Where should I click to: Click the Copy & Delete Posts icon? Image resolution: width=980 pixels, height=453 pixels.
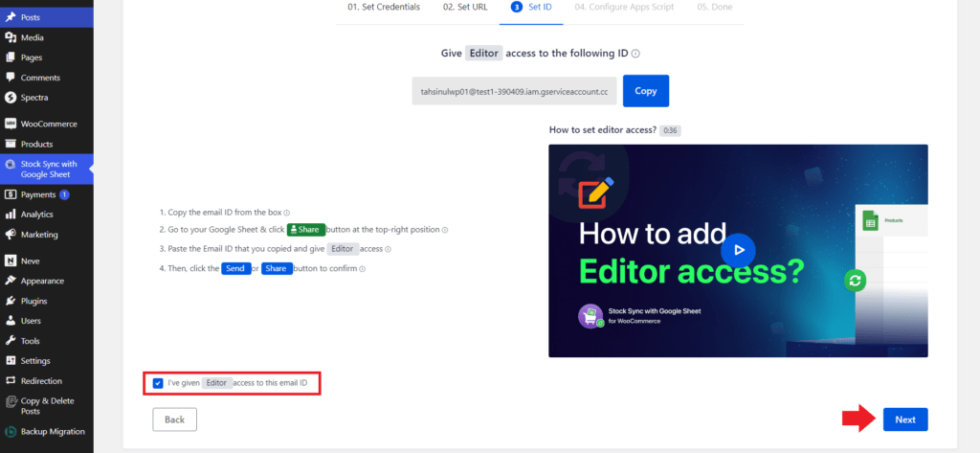[x=10, y=401]
